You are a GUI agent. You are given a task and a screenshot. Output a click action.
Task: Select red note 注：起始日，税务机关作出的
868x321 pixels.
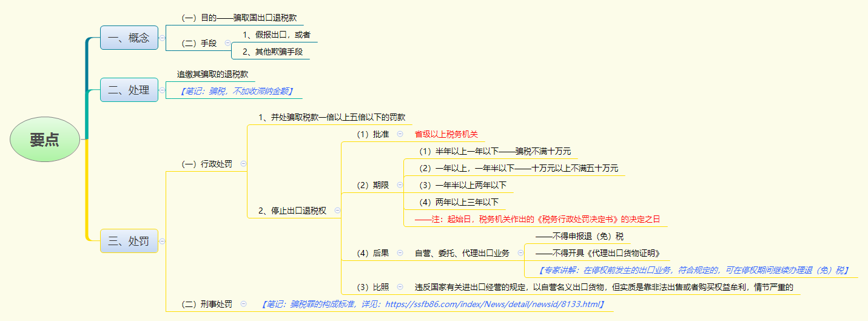pyautogui.click(x=537, y=219)
